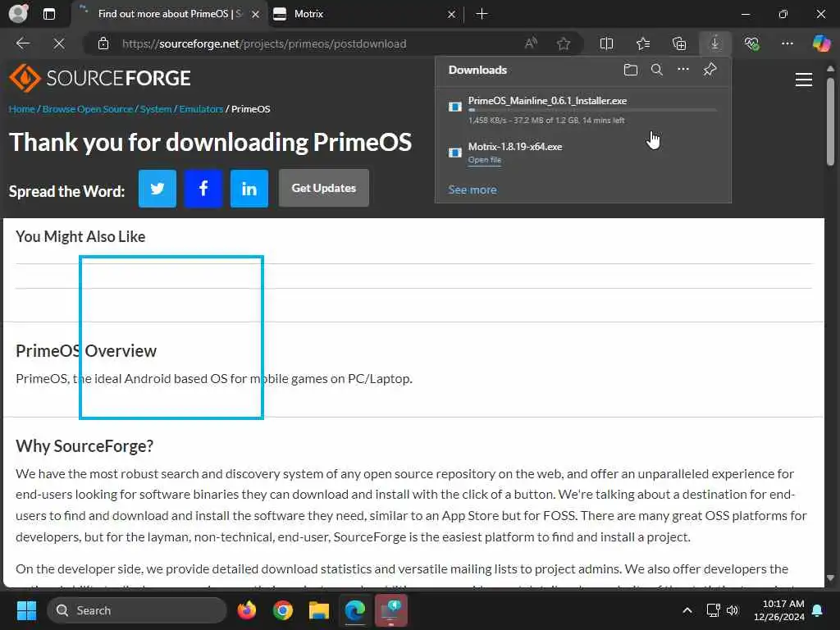840x630 pixels.
Task: Share on Twitter
Action: pos(157,189)
